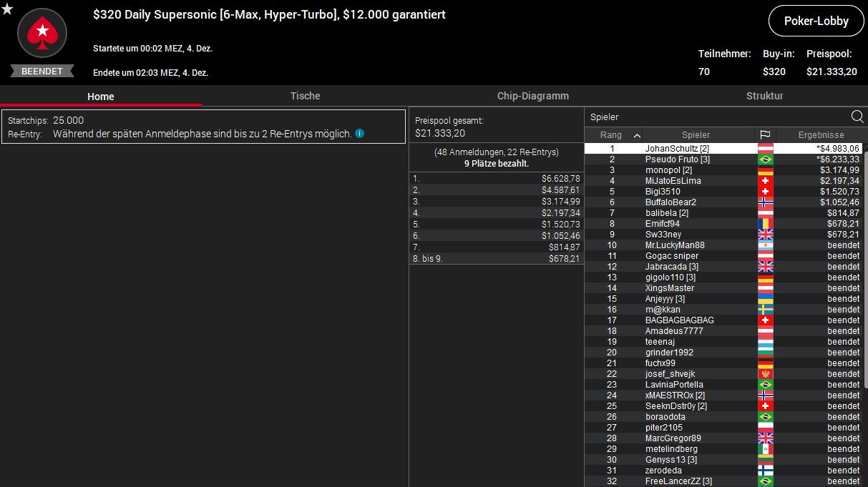Click the Poker-Lobby button
The image size is (868, 487).
[x=816, y=21]
